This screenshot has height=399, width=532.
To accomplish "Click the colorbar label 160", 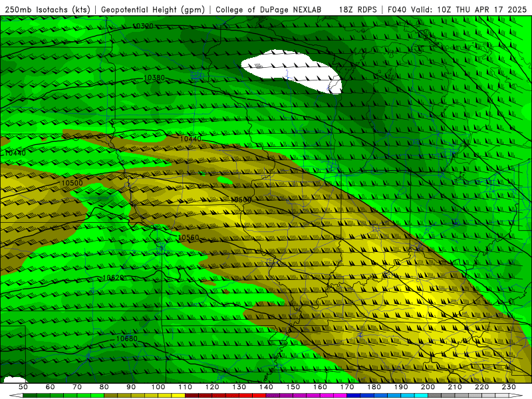I will tap(320, 387).
